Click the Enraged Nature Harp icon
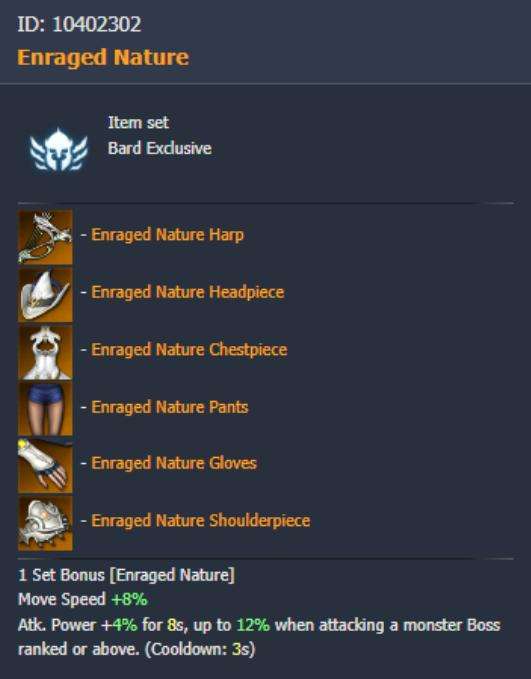The height and width of the screenshot is (679, 531). point(45,237)
